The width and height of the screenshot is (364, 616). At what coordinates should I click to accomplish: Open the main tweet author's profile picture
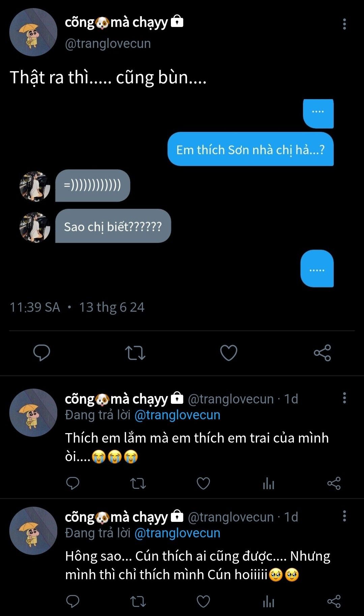(33, 32)
